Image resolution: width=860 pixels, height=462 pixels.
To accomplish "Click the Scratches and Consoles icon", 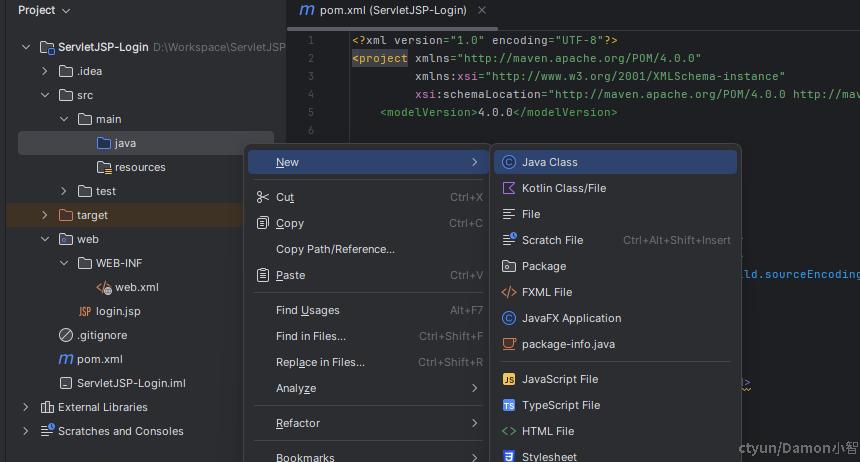I will (47, 430).
